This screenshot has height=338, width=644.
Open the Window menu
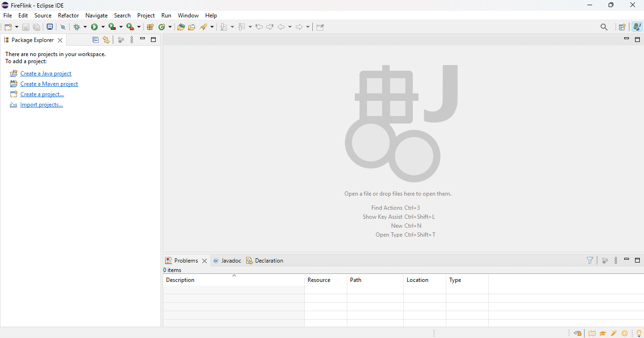188,16
